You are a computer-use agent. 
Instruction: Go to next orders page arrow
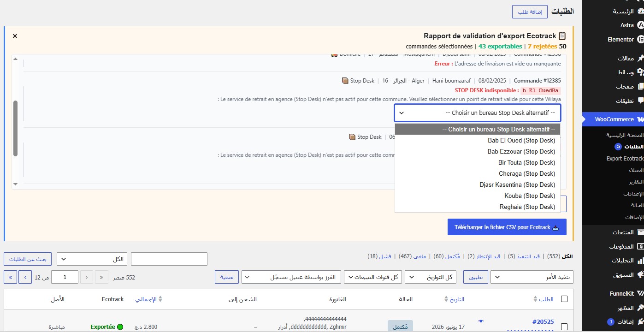[25, 277]
